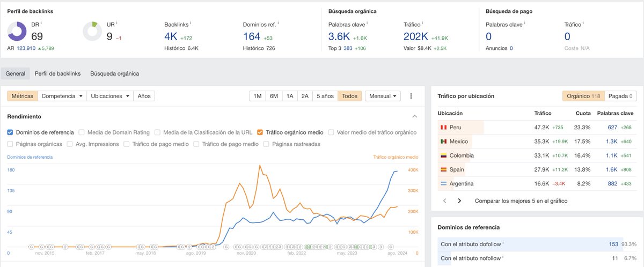
Task: Open the three-dot chart options menu
Action: point(412,96)
